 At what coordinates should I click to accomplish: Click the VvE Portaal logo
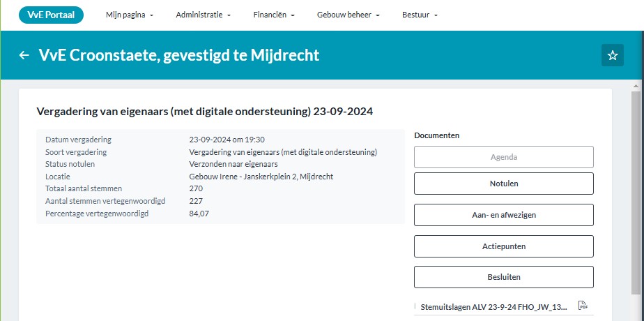pos(51,15)
